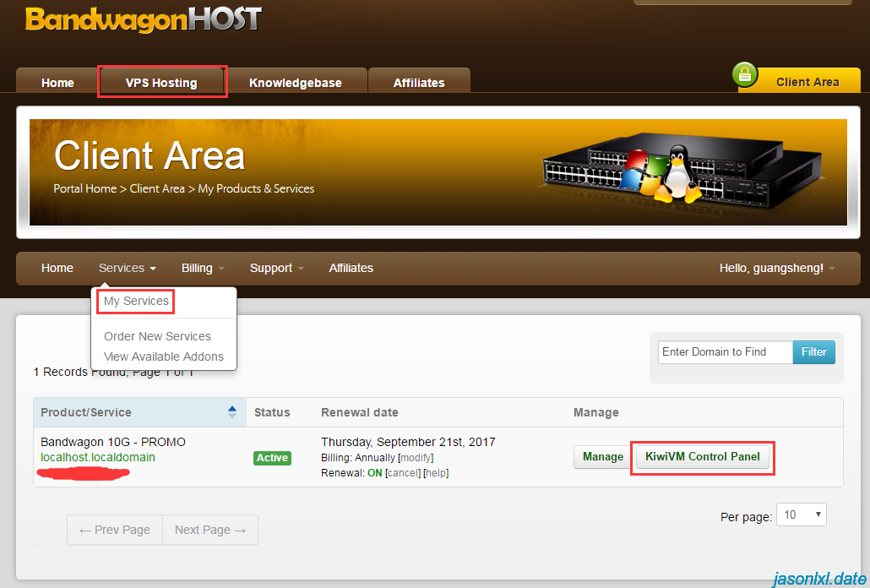Click the Bandwagon 10G - PROMO product name
This screenshot has width=870, height=588.
[x=113, y=442]
